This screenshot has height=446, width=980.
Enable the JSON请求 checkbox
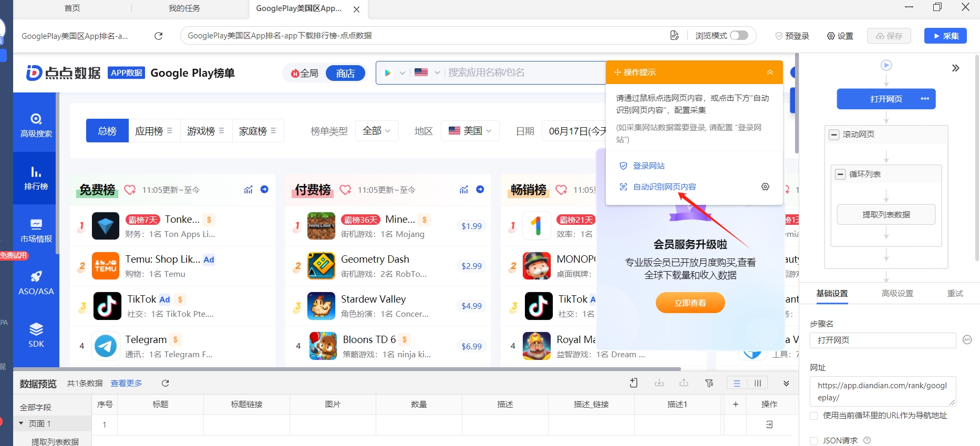[814, 441]
